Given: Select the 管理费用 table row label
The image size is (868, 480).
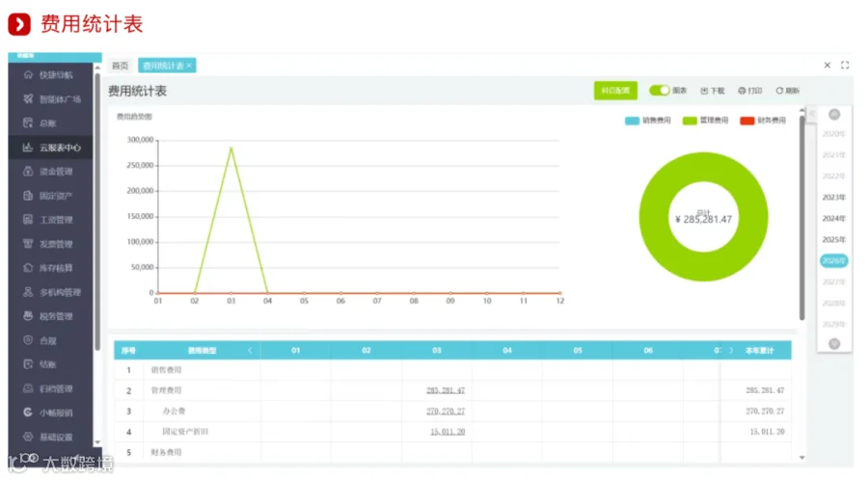Looking at the screenshot, I should (x=166, y=390).
